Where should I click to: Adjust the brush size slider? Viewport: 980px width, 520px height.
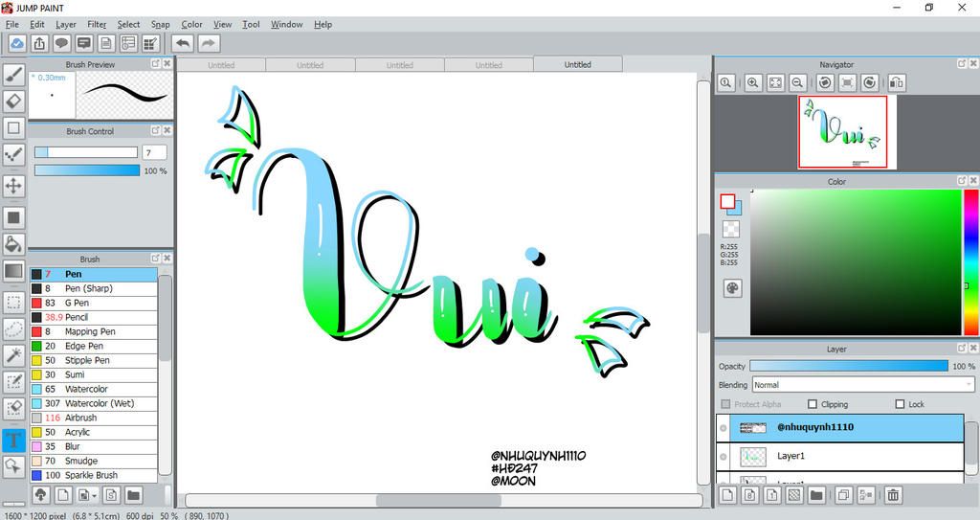point(86,152)
